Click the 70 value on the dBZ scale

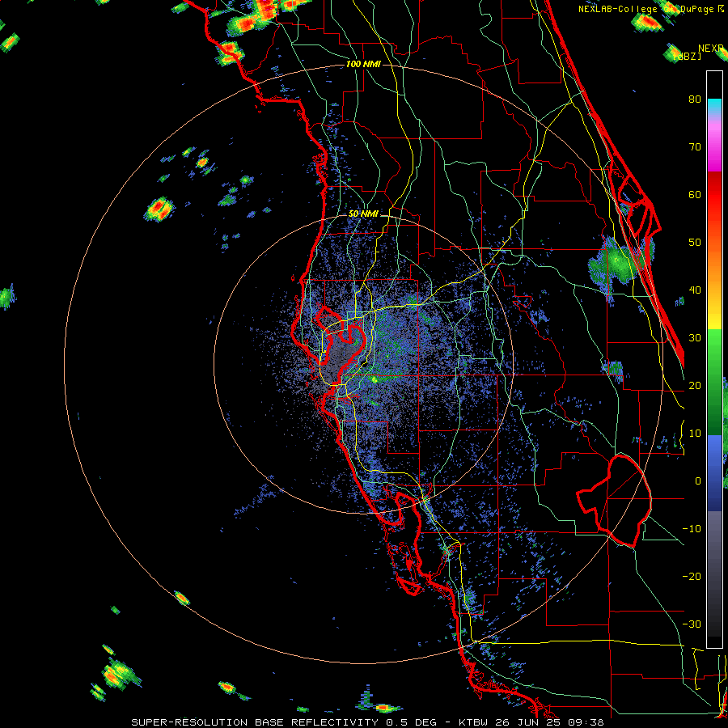pos(695,147)
